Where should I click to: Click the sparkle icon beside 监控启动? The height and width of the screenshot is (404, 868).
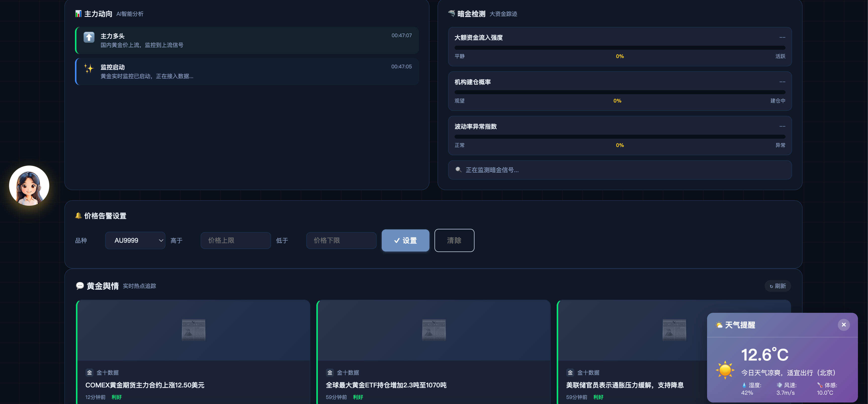(89, 68)
